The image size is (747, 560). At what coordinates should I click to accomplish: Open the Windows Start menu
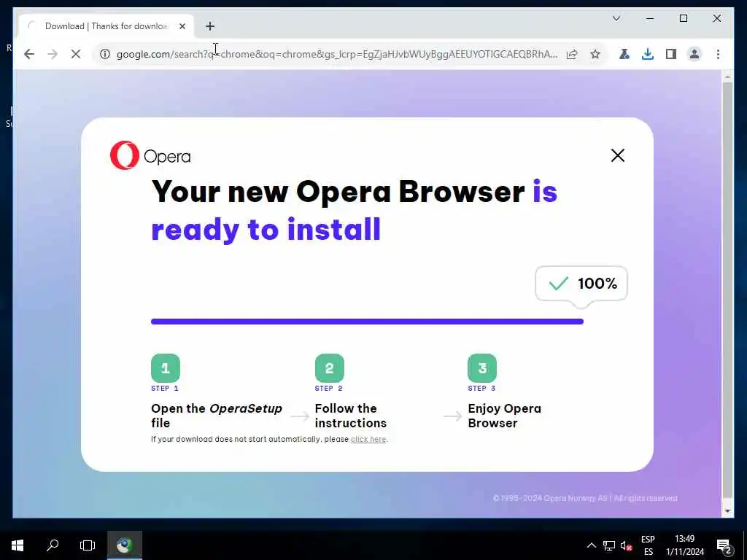point(18,545)
